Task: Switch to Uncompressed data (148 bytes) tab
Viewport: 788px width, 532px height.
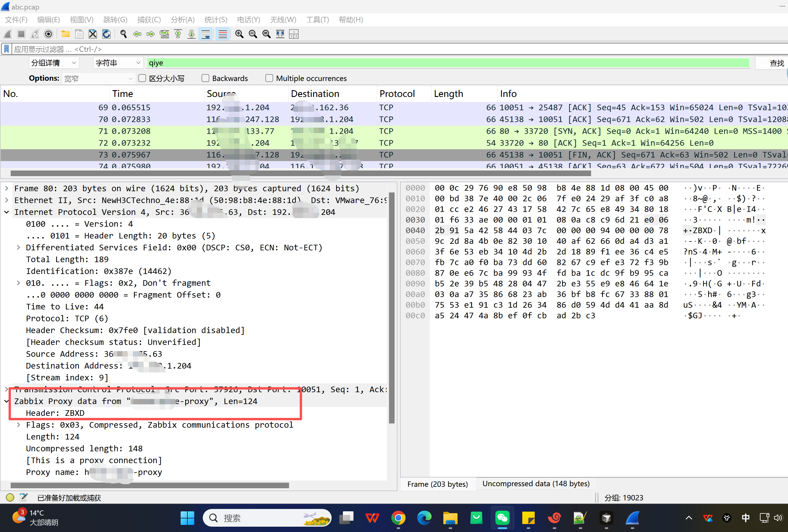Action: click(x=536, y=484)
